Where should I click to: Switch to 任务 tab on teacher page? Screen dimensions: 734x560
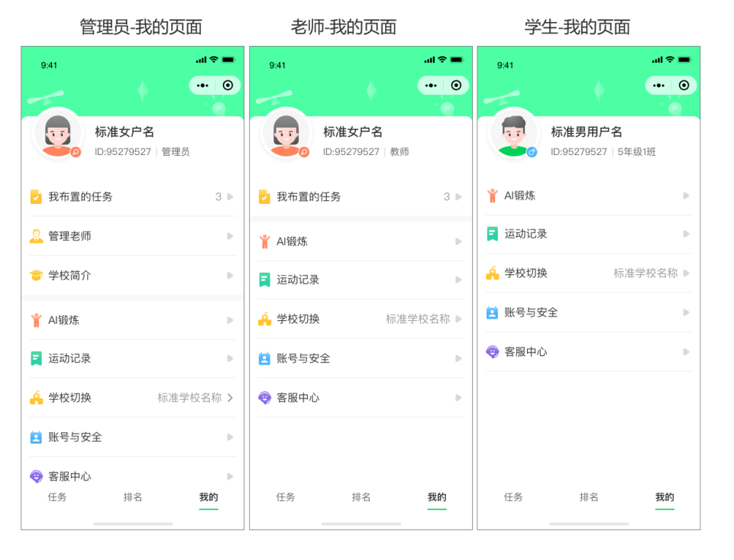pyautogui.click(x=286, y=497)
